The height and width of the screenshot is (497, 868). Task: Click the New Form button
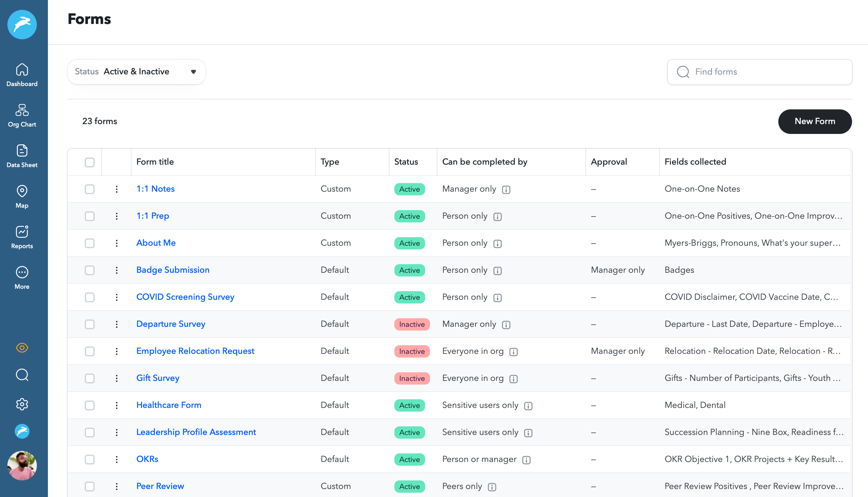tap(815, 121)
